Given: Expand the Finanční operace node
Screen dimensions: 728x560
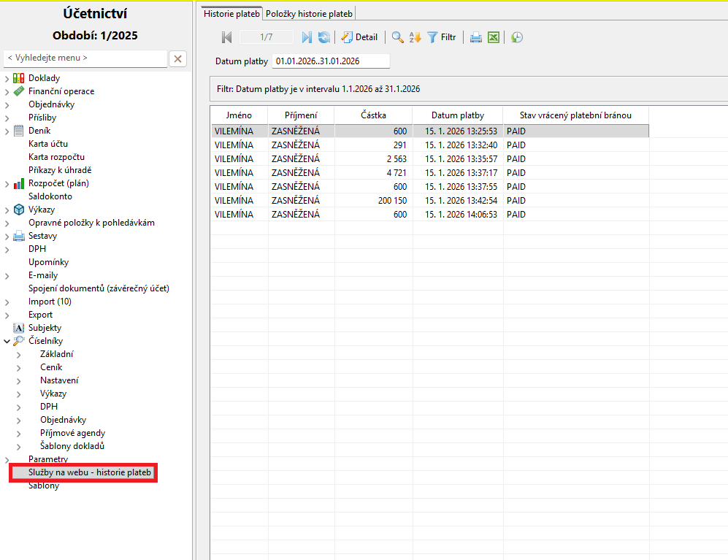Looking at the screenshot, I should [7, 91].
